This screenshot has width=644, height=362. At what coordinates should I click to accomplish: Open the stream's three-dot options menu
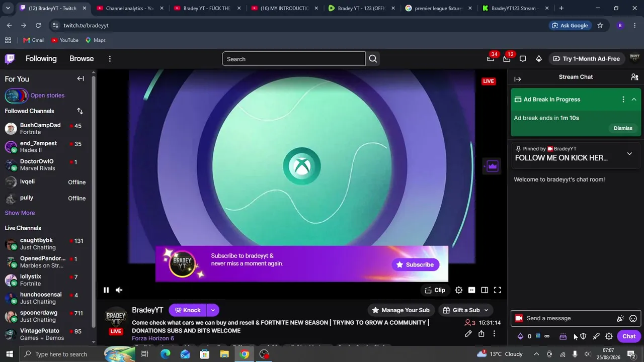coord(494,334)
